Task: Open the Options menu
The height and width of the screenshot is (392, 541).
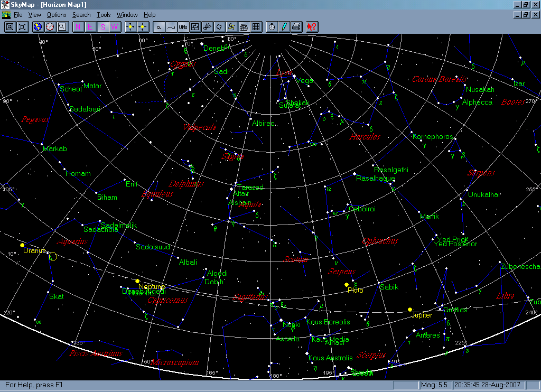Action: click(x=57, y=15)
